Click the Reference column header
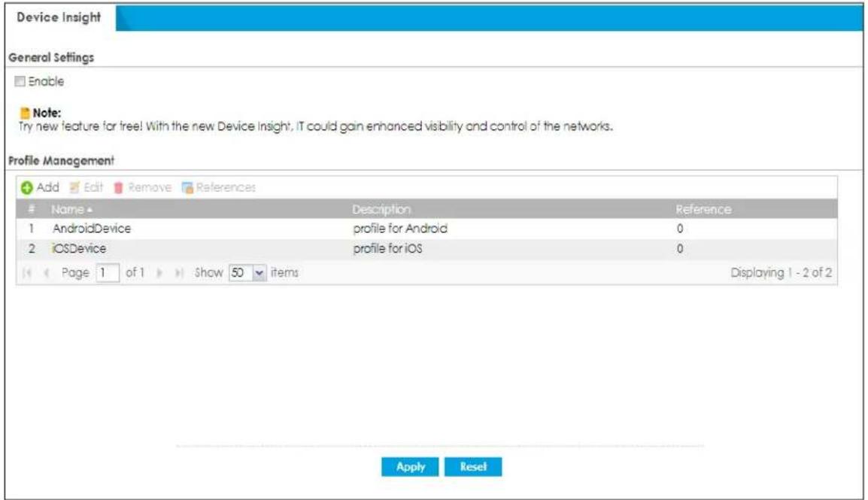Image resolution: width=868 pixels, height=500 pixels. click(703, 210)
